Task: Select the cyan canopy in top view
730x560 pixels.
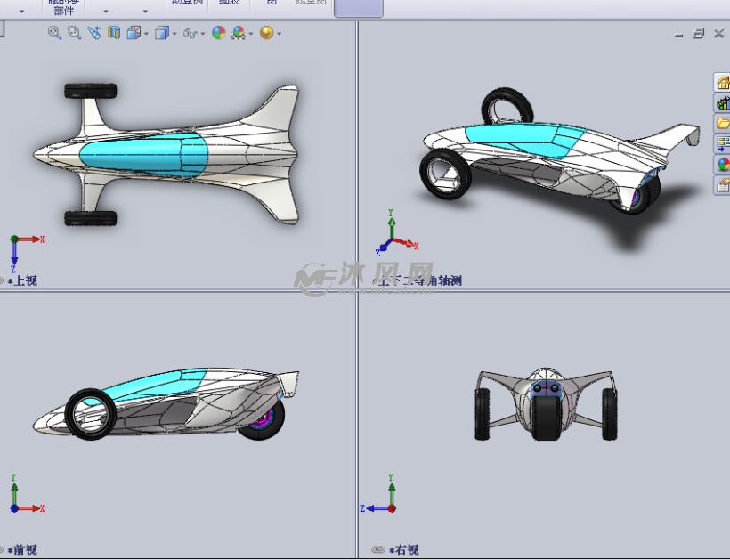Action: pos(142,155)
